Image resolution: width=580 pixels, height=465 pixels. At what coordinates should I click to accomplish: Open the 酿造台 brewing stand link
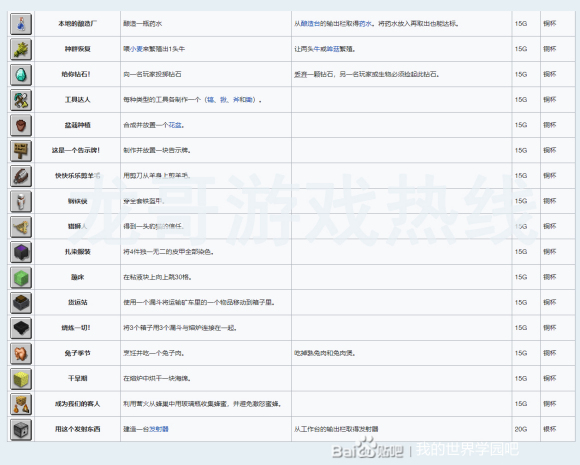pyautogui.click(x=310, y=24)
